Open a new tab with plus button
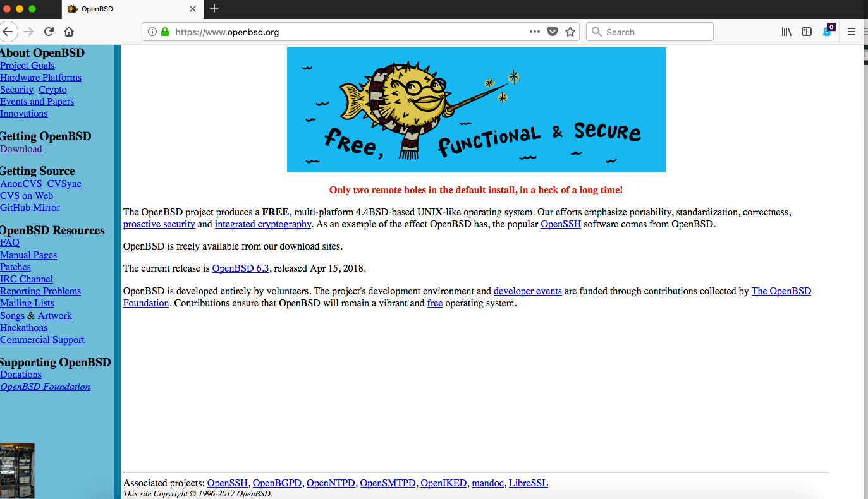 (x=214, y=8)
